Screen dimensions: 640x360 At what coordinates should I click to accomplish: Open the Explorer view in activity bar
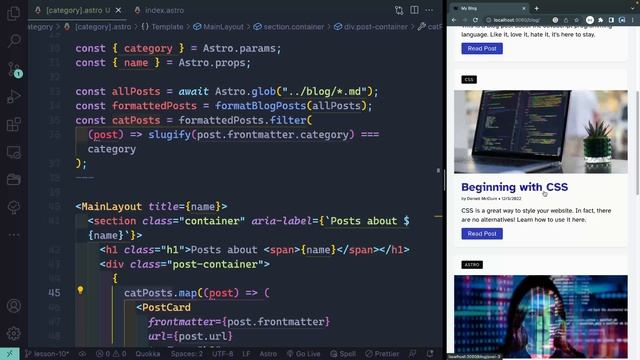pyautogui.click(x=13, y=13)
